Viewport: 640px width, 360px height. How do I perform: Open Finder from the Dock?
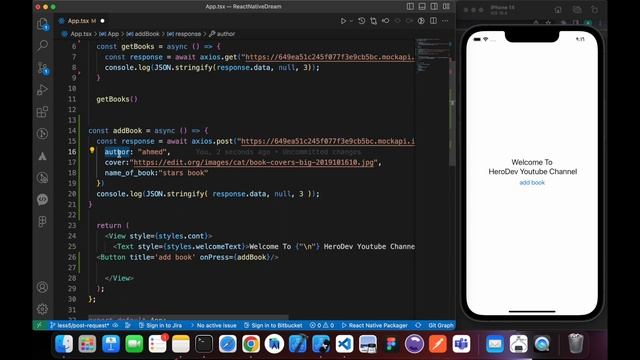pyautogui.click(x=64, y=344)
